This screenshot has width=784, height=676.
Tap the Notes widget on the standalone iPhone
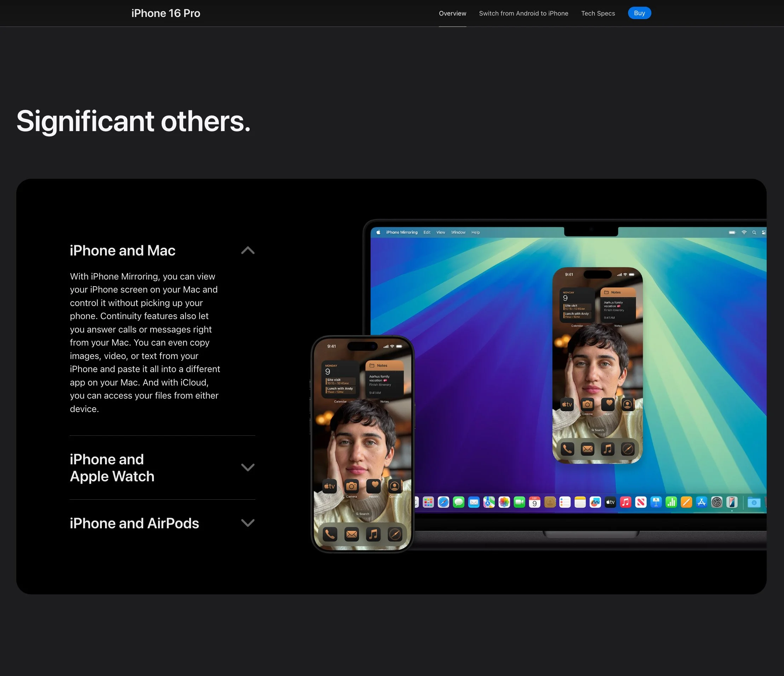(x=384, y=380)
